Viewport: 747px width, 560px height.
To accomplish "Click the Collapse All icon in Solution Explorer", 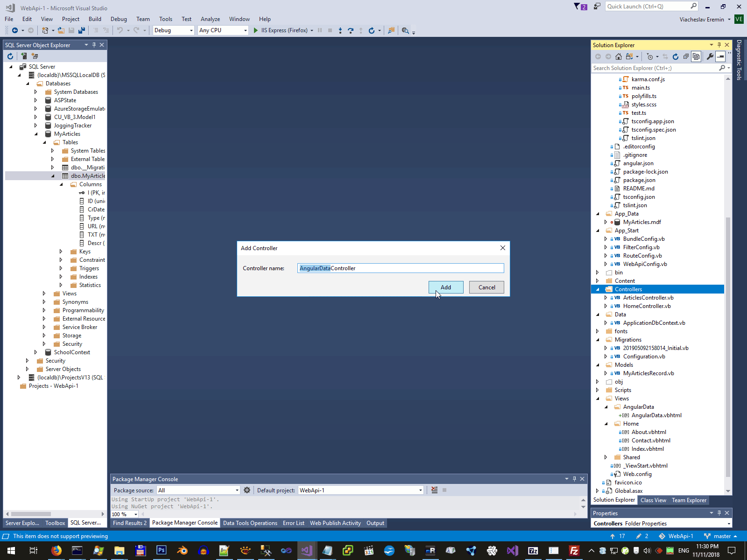I will pyautogui.click(x=686, y=56).
